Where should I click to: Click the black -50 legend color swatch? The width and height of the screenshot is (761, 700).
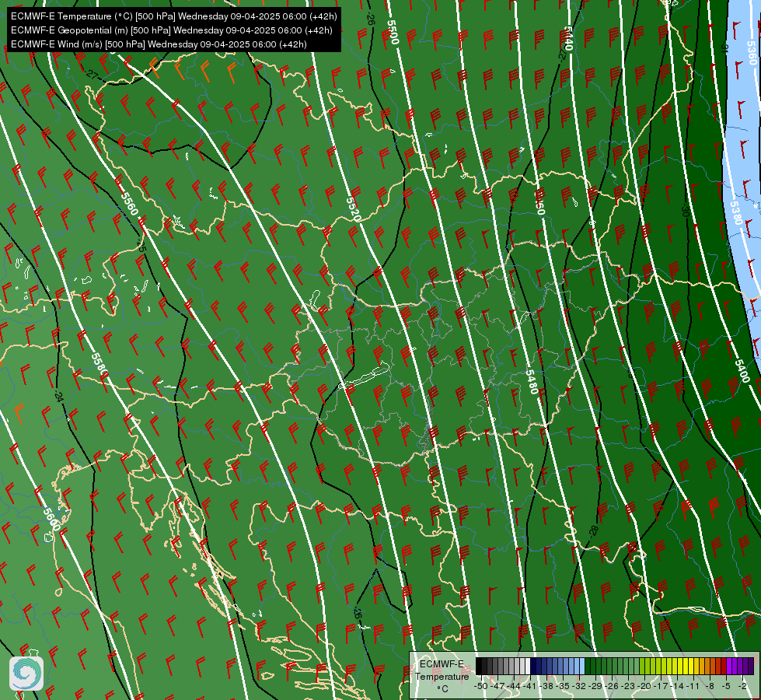[479, 666]
